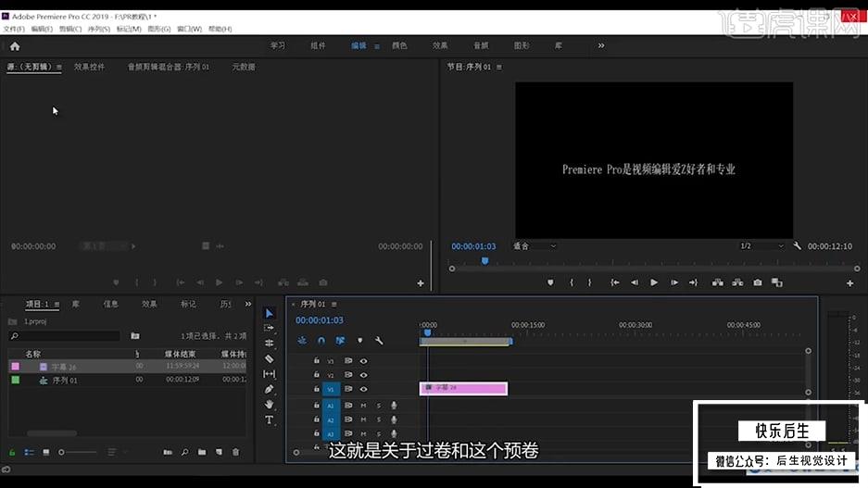The image size is (868, 488).
Task: Enable voice-over record on track A1
Action: [x=394, y=406]
